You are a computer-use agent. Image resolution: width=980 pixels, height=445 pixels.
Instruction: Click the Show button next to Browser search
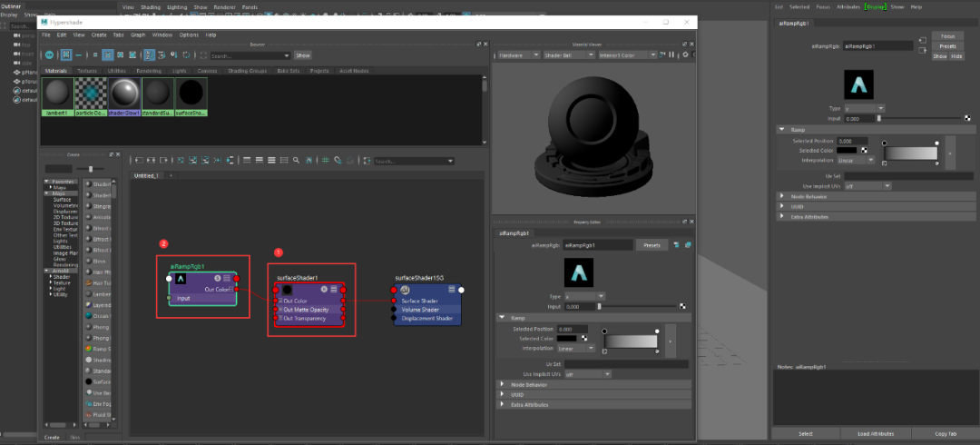click(302, 55)
